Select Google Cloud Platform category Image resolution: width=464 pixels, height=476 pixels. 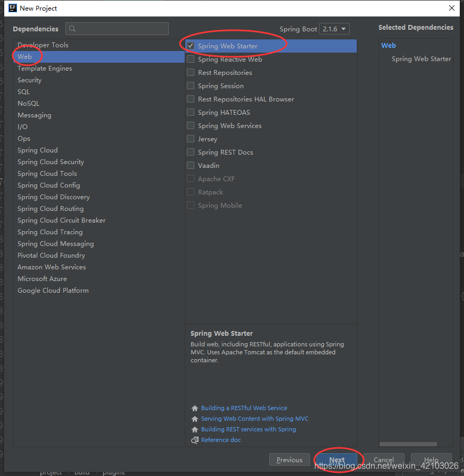pos(99,291)
